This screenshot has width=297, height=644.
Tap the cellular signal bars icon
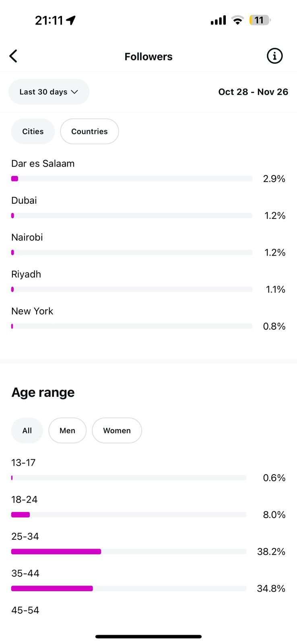tap(218, 20)
